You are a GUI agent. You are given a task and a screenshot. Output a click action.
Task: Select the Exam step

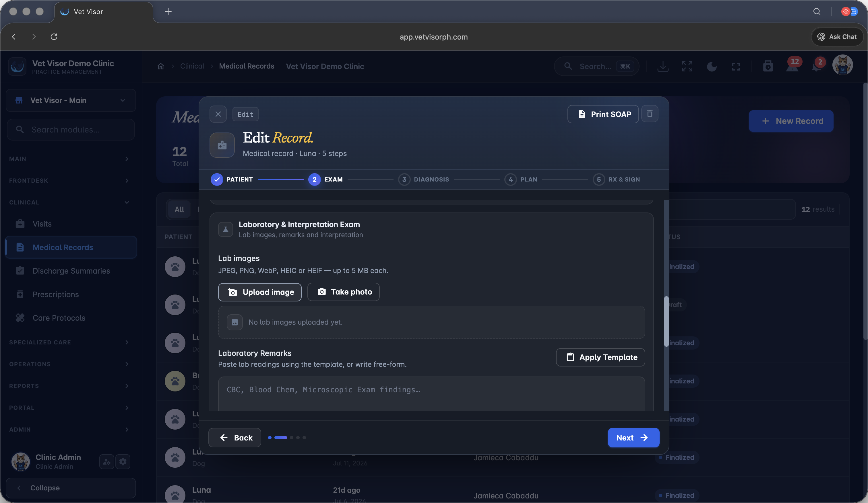[x=325, y=179]
